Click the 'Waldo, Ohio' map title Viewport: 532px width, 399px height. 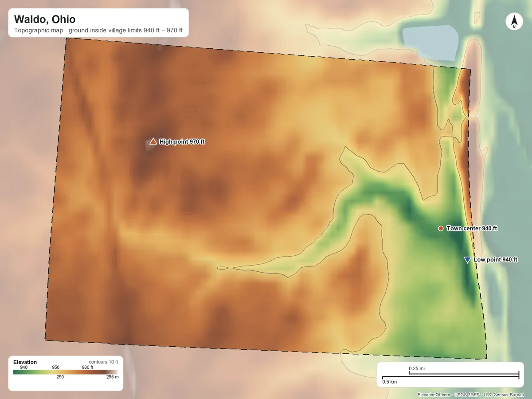tap(45, 20)
